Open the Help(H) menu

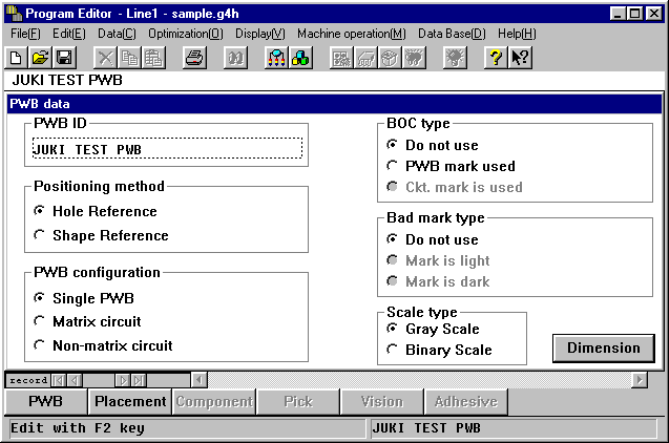click(517, 34)
